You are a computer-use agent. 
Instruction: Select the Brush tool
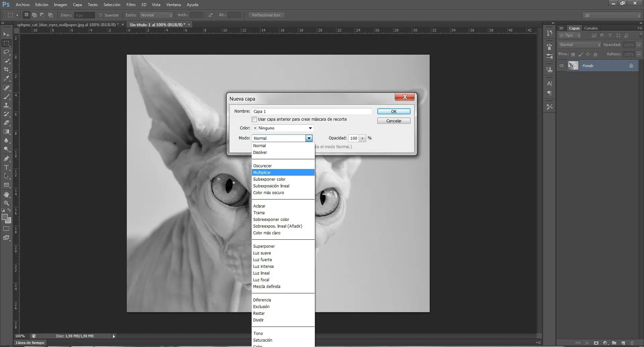click(6, 97)
